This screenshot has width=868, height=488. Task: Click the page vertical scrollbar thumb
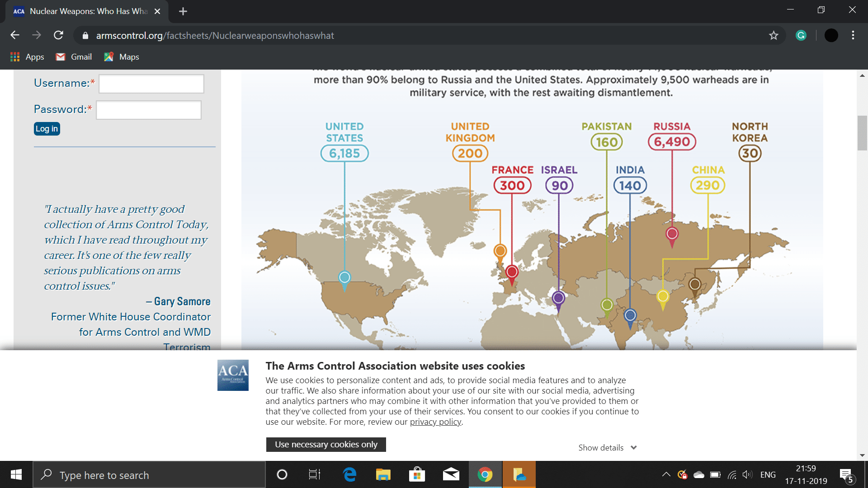click(x=862, y=133)
